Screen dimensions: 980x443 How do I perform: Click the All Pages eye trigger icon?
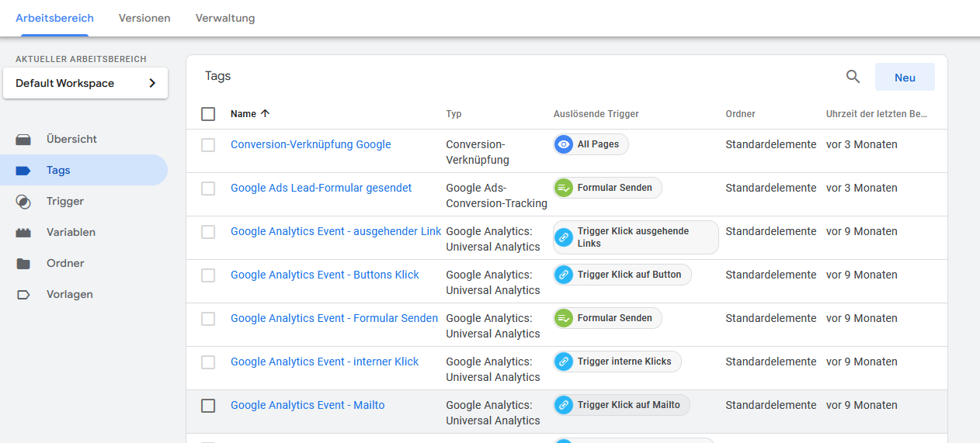tap(564, 144)
